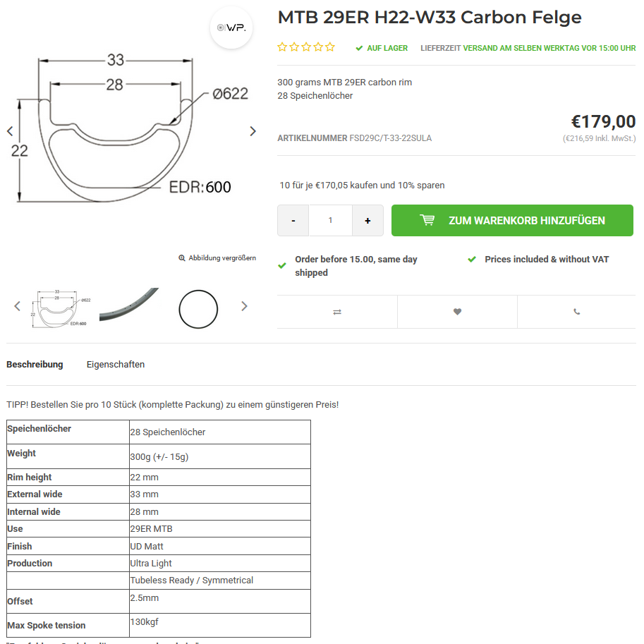This screenshot has width=644, height=644.
Task: Decrease quantity with minus button
Action: [x=293, y=221]
